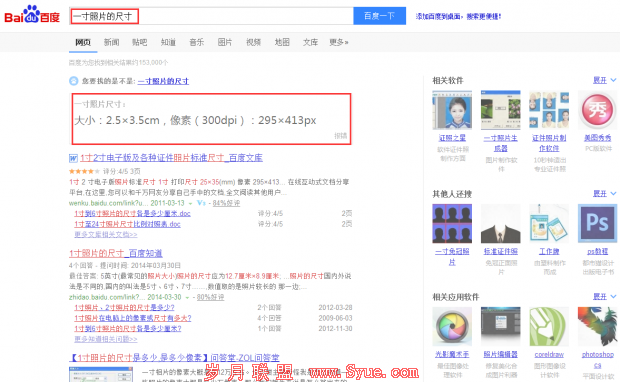The width and height of the screenshot is (620, 382).
Task: Click the V3 credibility badge
Action: coord(201,203)
